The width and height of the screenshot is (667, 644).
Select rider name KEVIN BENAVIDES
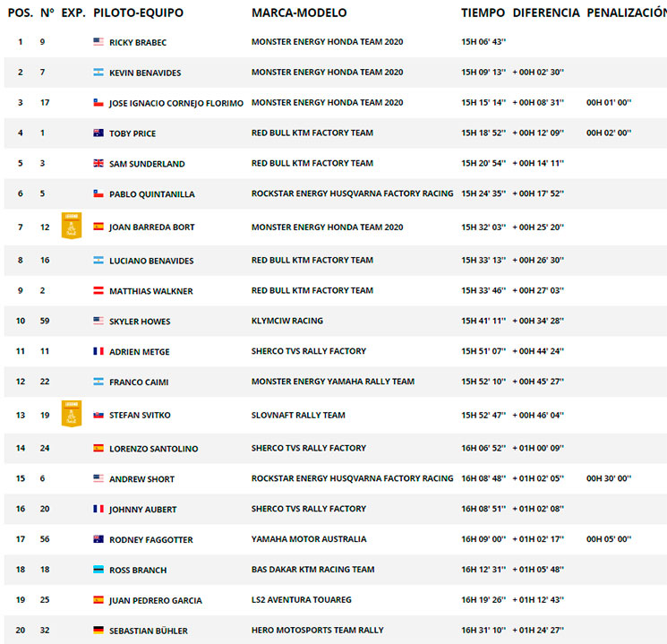145,73
